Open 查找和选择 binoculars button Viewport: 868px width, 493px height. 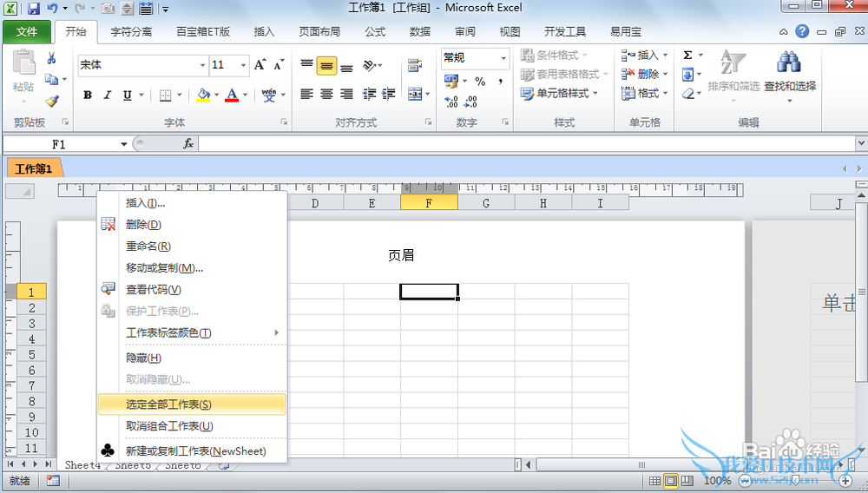click(790, 75)
